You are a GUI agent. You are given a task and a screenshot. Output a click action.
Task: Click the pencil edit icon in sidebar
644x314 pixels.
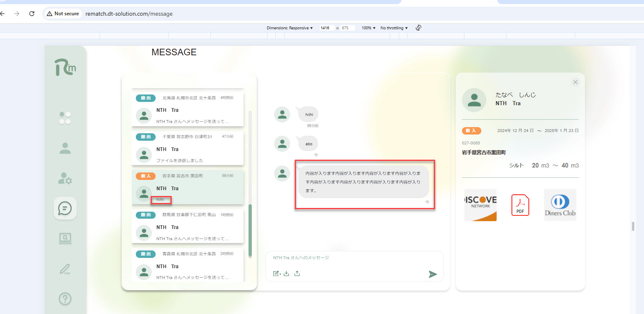pos(65,269)
